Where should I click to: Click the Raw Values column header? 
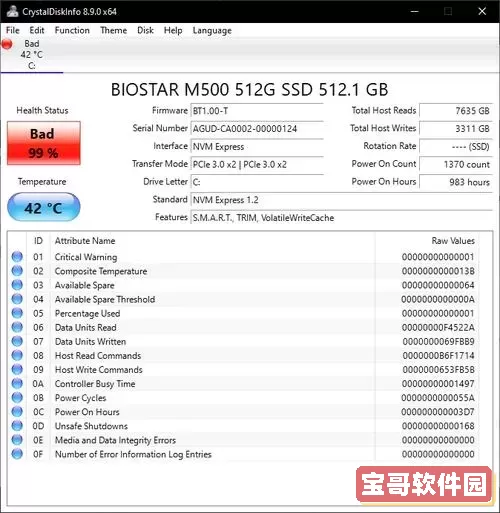pyautogui.click(x=453, y=241)
